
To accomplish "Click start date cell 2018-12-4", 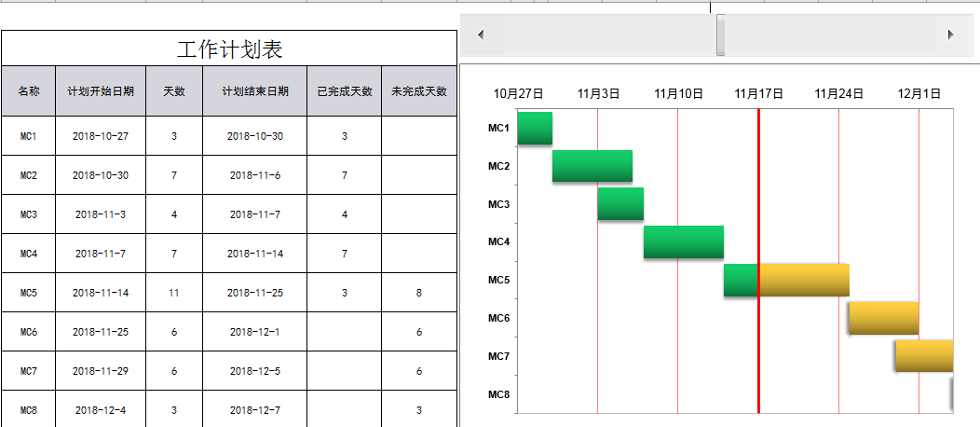I will pos(101,409).
